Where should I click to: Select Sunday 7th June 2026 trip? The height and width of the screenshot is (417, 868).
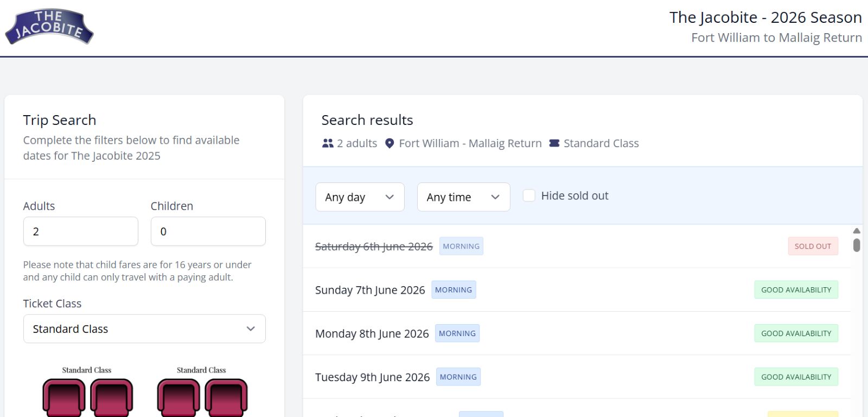(x=577, y=290)
